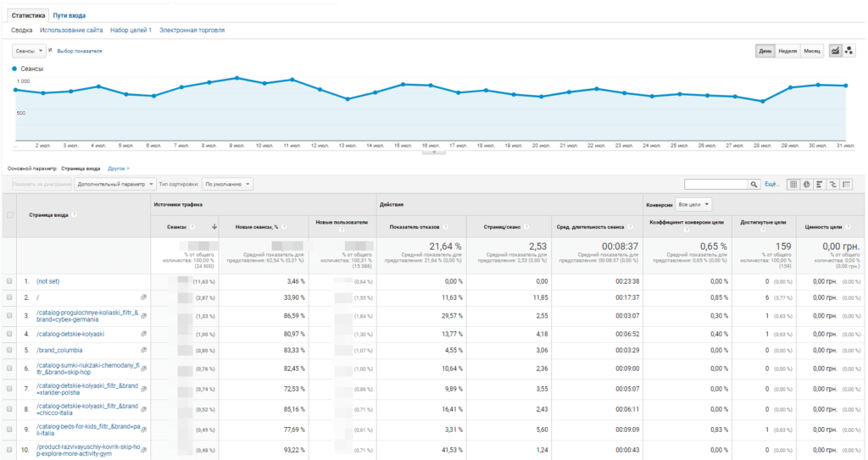
Task: Select the pivot table view icon
Action: point(847,184)
